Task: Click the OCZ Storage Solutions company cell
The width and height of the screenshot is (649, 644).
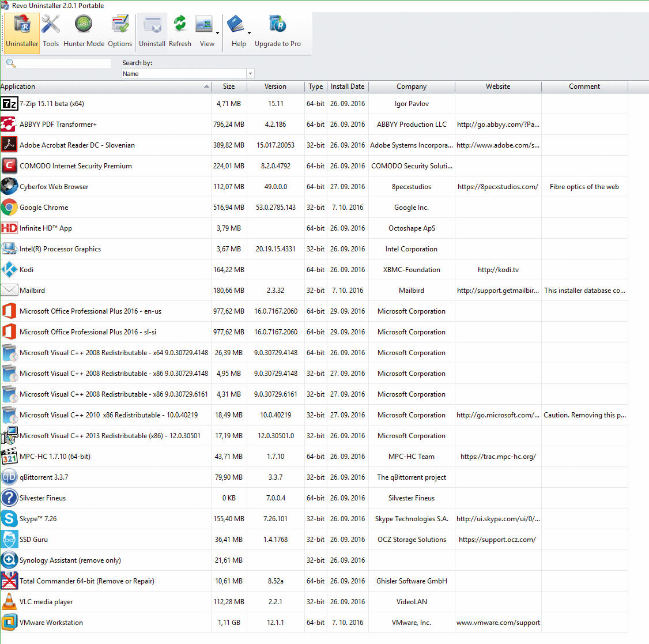Action: [x=412, y=539]
